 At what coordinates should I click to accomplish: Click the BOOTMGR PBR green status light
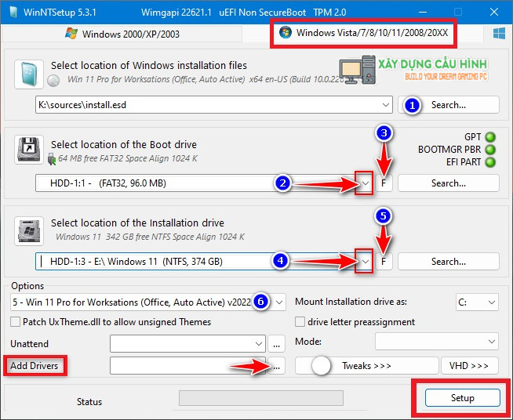tap(489, 150)
